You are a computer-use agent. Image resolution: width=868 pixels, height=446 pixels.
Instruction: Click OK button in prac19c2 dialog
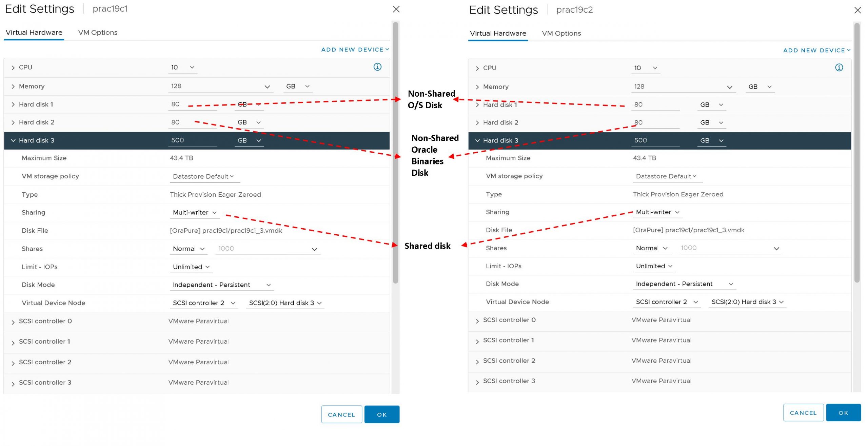pyautogui.click(x=843, y=413)
